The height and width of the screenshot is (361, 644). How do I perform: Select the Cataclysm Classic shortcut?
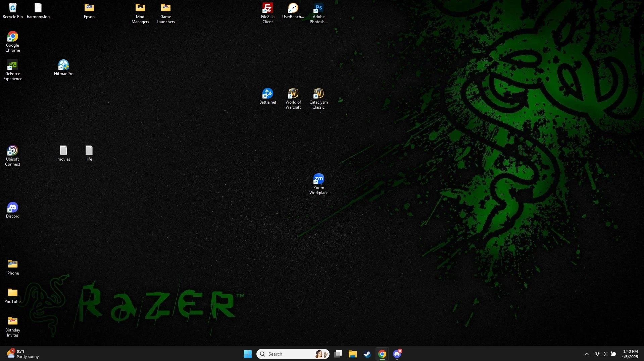318,99
